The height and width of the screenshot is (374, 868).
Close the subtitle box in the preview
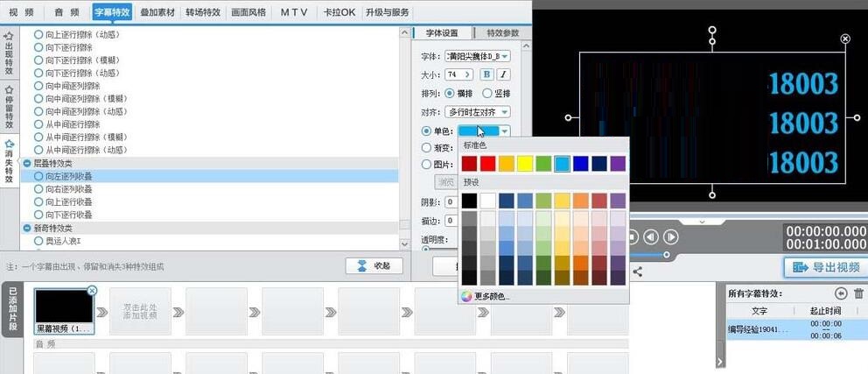click(844, 39)
